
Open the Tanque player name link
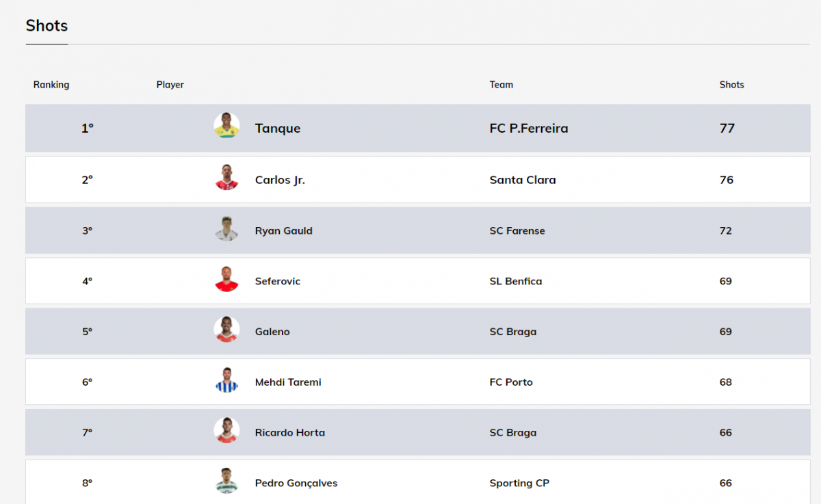click(x=278, y=129)
